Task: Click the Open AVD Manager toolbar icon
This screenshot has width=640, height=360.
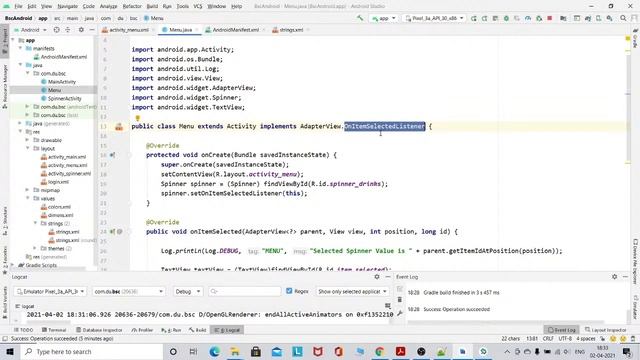Action: 598,18
